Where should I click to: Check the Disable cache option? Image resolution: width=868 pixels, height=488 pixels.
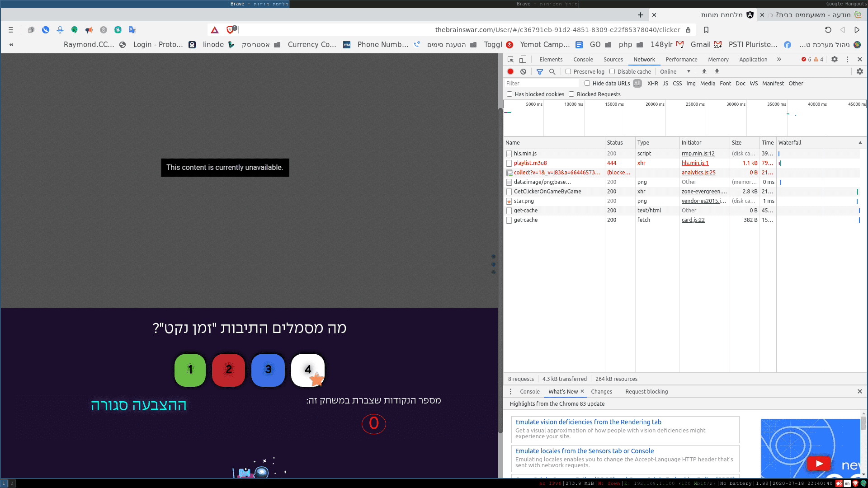coord(612,71)
